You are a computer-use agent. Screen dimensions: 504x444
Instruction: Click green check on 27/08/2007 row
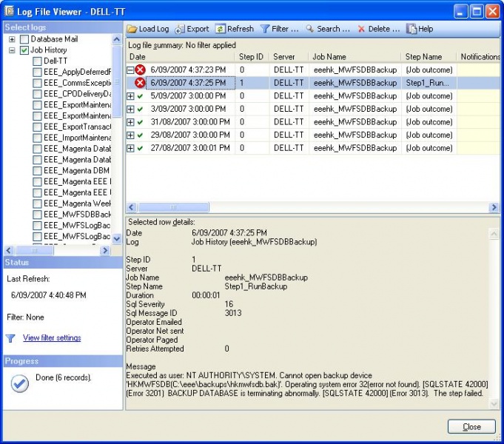point(140,148)
